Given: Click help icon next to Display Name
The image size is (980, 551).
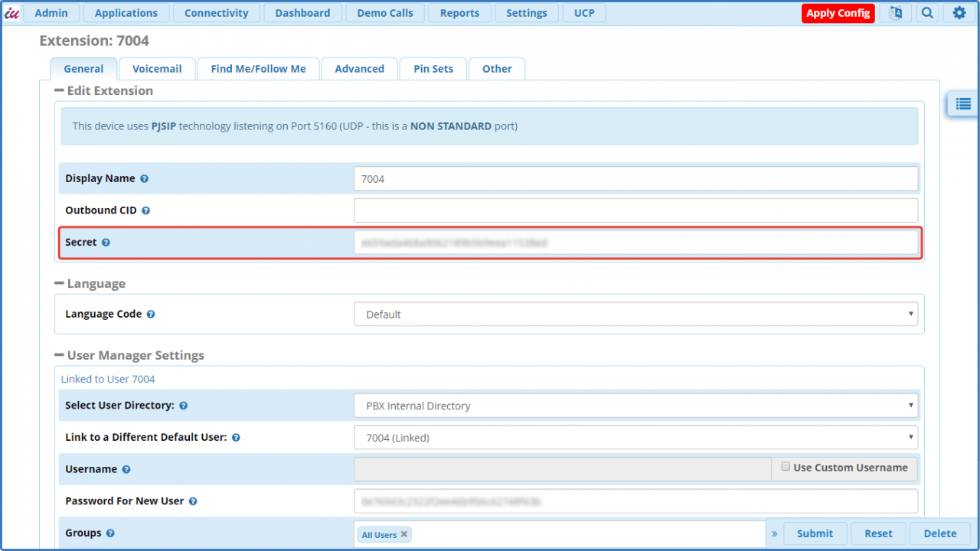Looking at the screenshot, I should (x=144, y=179).
